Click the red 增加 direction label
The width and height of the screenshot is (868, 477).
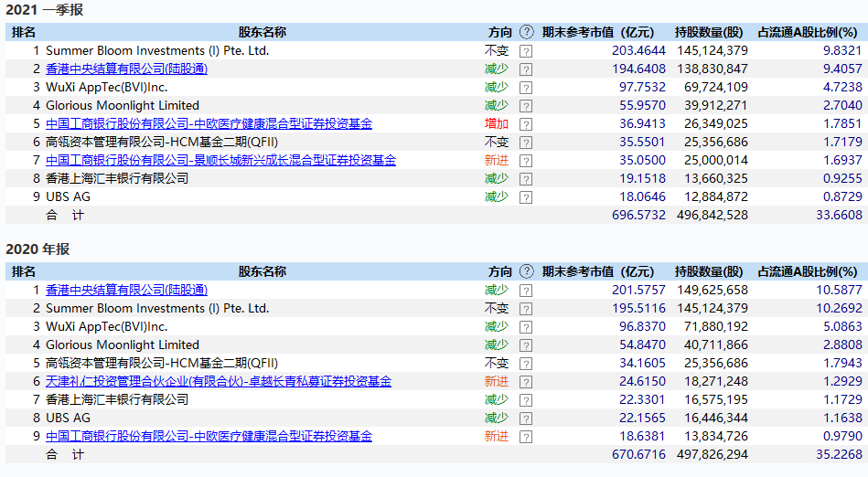pyautogui.click(x=496, y=123)
